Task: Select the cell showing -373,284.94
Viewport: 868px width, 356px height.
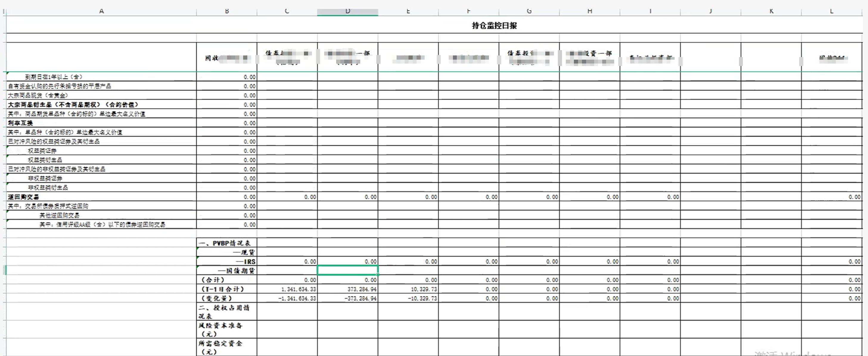Action: 360,298
